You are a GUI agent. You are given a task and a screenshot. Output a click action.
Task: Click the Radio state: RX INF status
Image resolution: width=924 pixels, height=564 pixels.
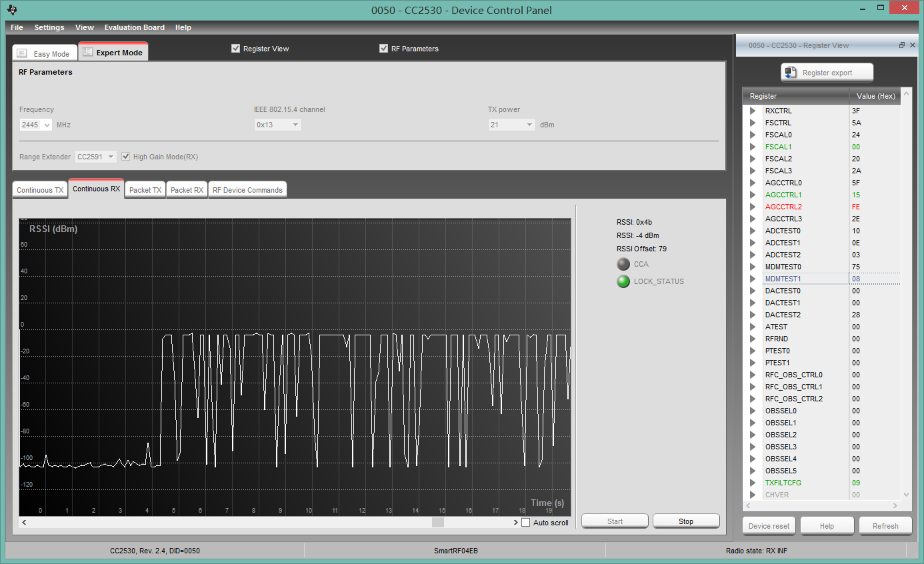757,551
